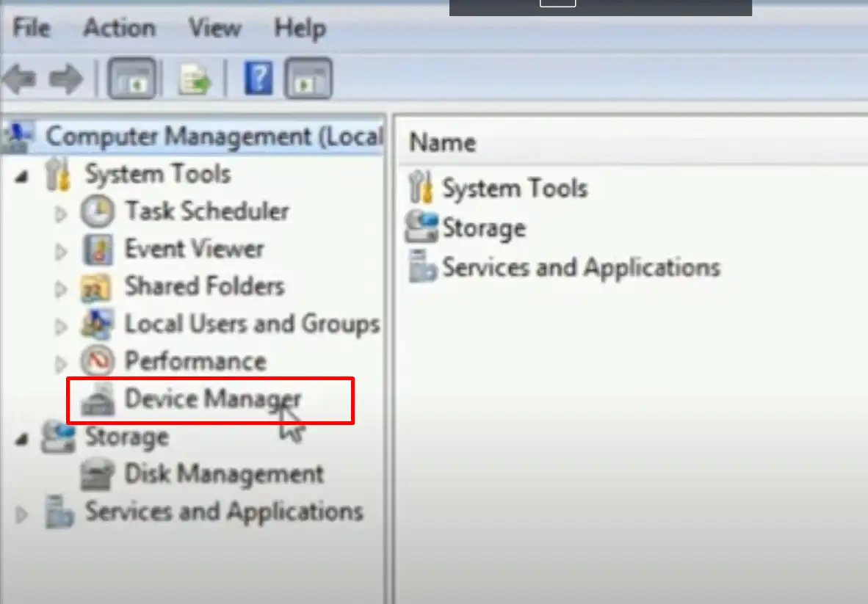Click the Forward arrow toolbar button
The width and height of the screenshot is (868, 604).
coord(66,79)
